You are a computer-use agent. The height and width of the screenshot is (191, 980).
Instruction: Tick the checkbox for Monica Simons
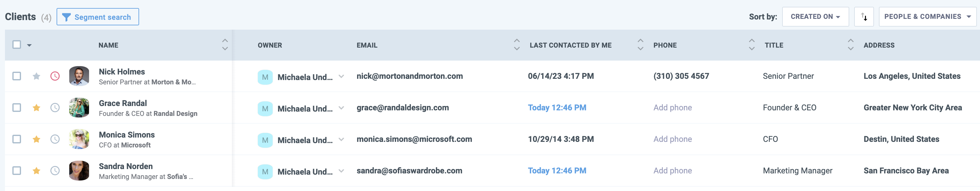17,139
